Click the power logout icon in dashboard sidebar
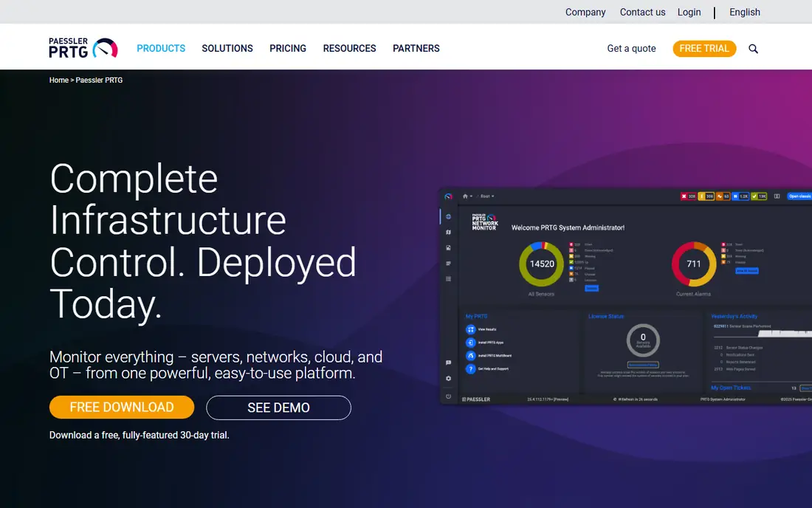The height and width of the screenshot is (508, 812). pos(449,397)
